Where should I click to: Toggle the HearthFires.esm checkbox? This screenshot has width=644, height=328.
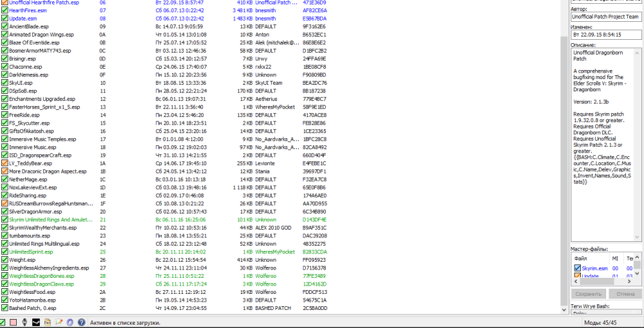pyautogui.click(x=5, y=10)
